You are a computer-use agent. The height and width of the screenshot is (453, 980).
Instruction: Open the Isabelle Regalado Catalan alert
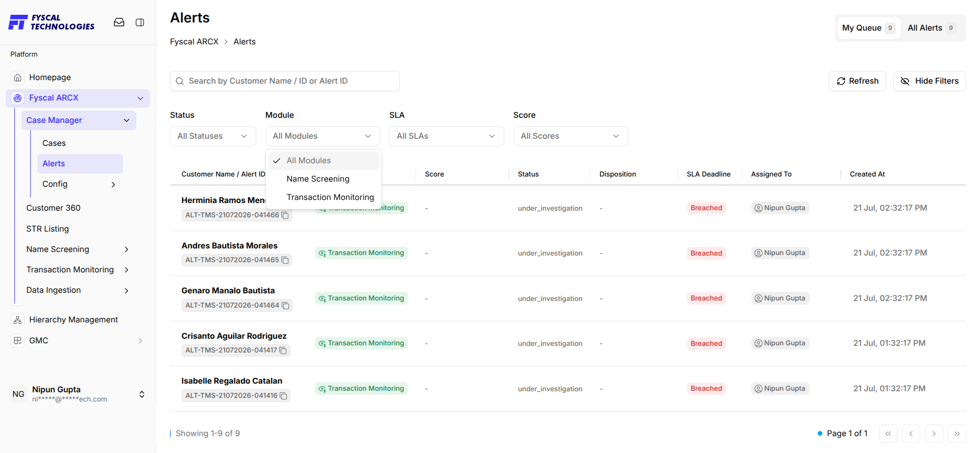232,381
